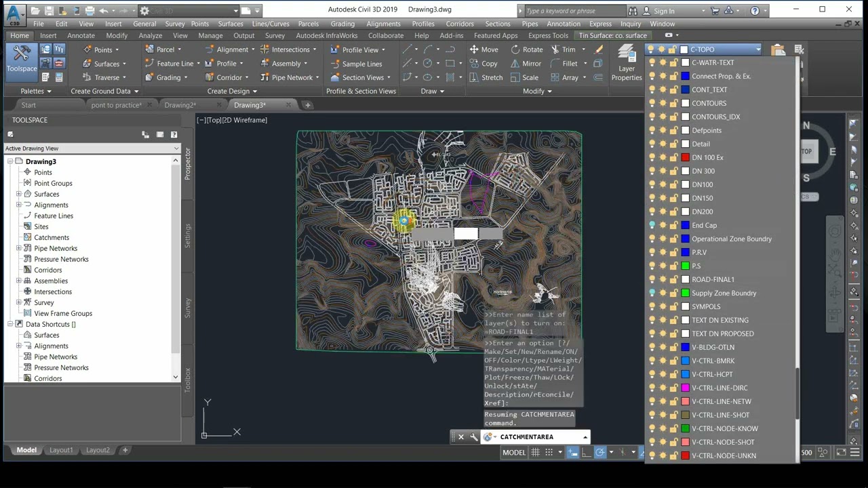Open the Corridors menu
This screenshot has width=868, height=488.
(460, 24)
